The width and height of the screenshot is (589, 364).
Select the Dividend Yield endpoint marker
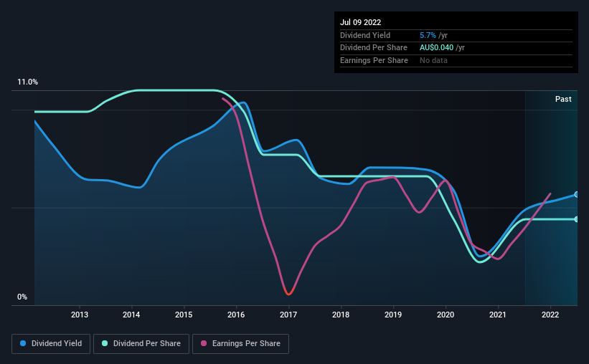coord(577,194)
